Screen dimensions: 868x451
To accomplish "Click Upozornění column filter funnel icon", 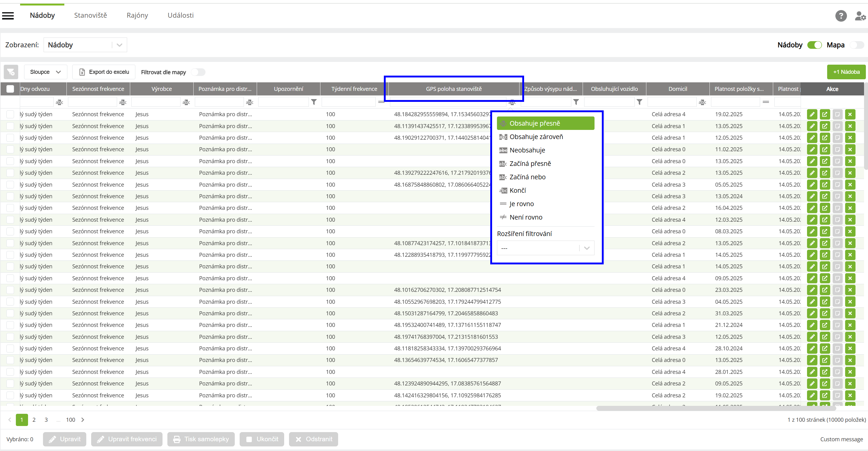I will [314, 102].
